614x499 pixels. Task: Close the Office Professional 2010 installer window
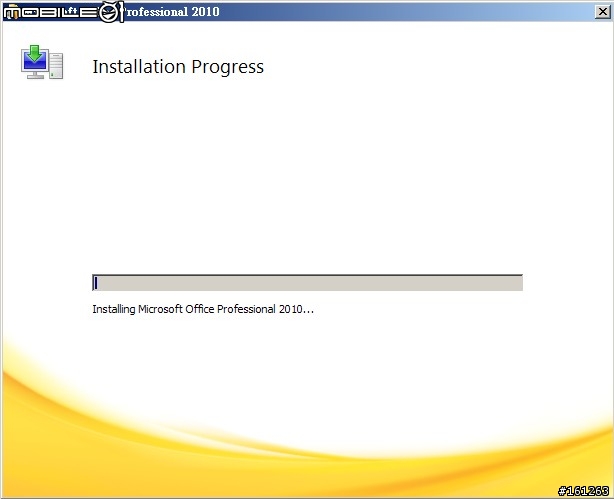602,12
